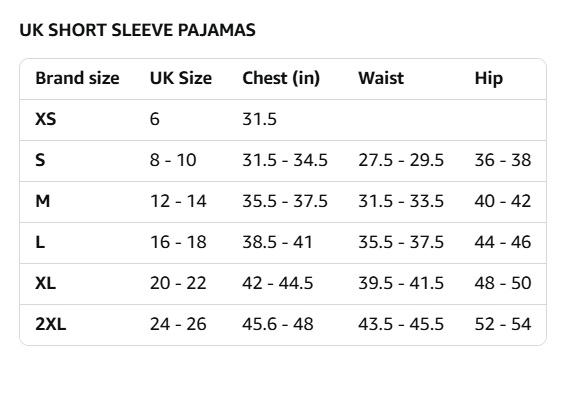Select the UK Size column header
The image size is (567, 398).
tap(181, 78)
